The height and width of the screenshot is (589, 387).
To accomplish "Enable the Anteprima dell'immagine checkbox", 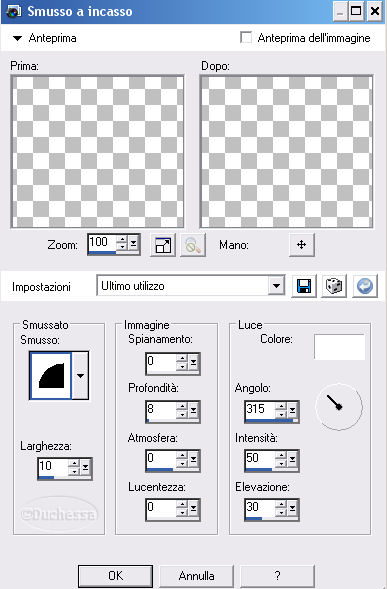I will pyautogui.click(x=246, y=38).
